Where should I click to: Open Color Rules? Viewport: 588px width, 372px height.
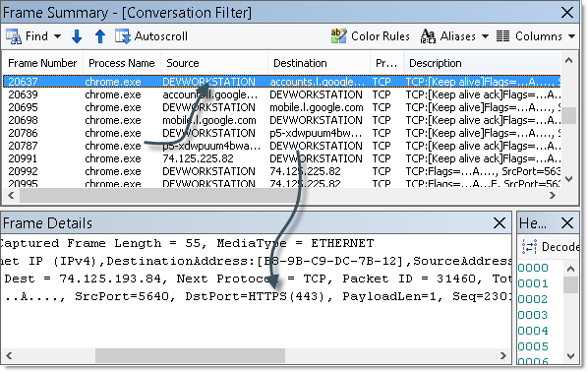tap(370, 36)
